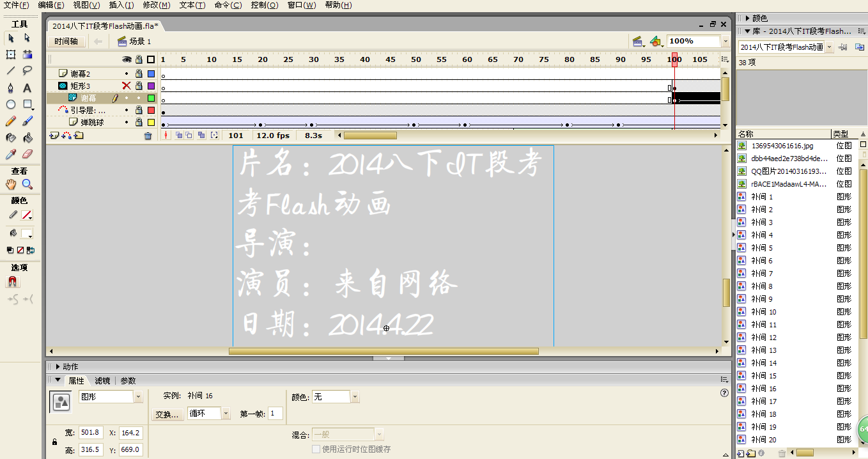
Task: Lock the 谢幕 layer
Action: point(139,98)
